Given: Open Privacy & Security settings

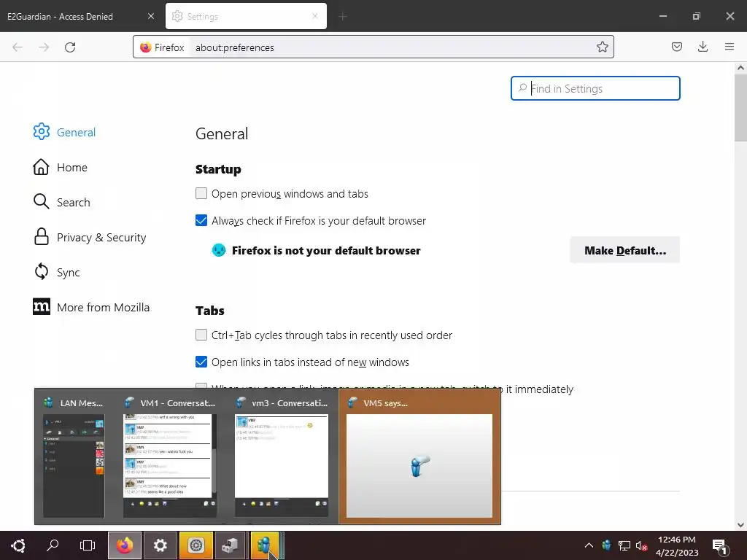Looking at the screenshot, I should 90,237.
